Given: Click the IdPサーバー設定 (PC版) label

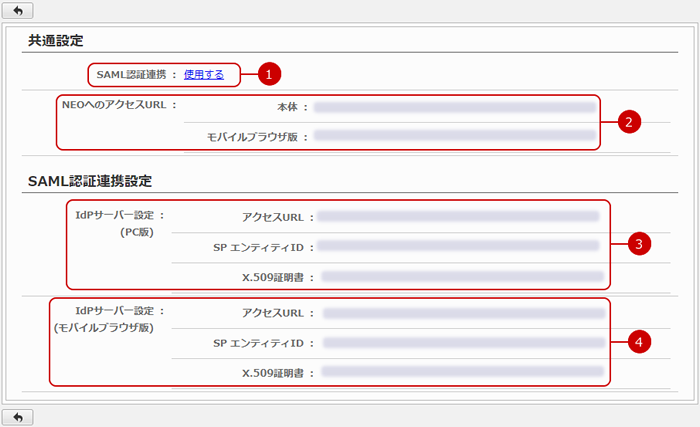Looking at the screenshot, I should pyautogui.click(x=119, y=223).
